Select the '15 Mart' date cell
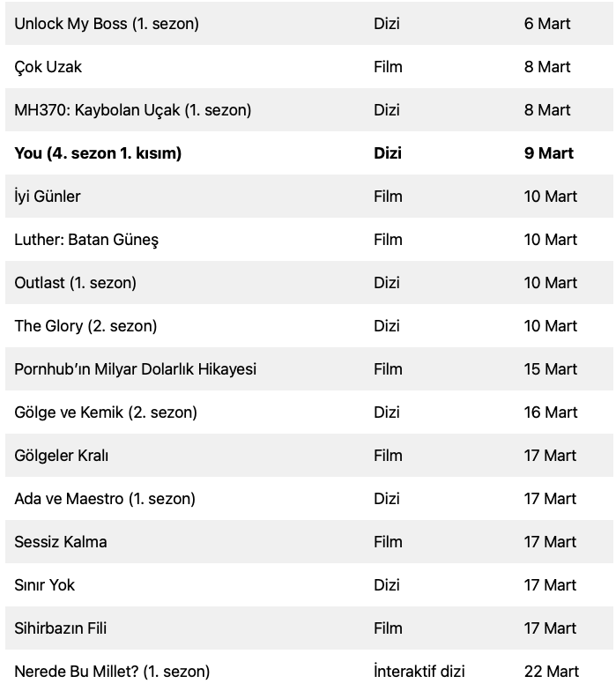 (x=551, y=369)
